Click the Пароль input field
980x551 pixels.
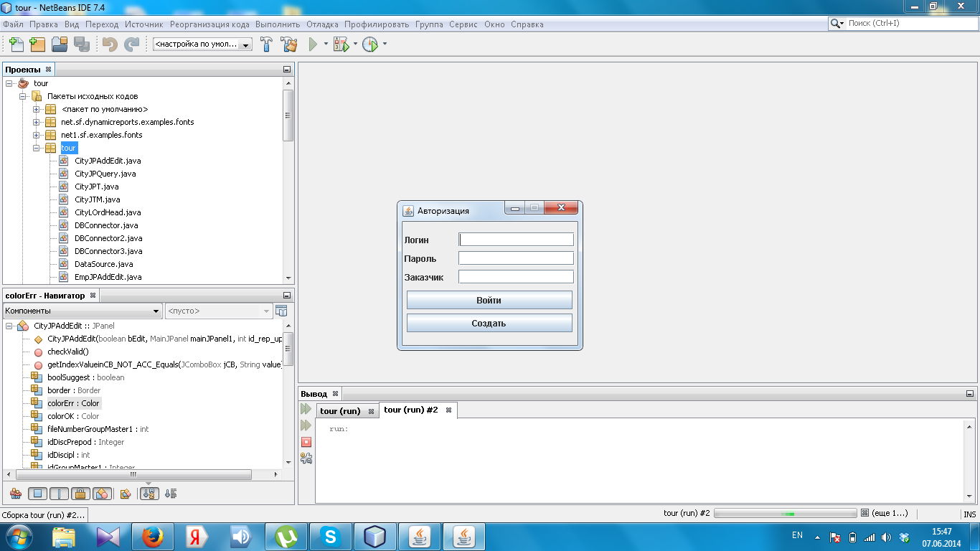[516, 258]
